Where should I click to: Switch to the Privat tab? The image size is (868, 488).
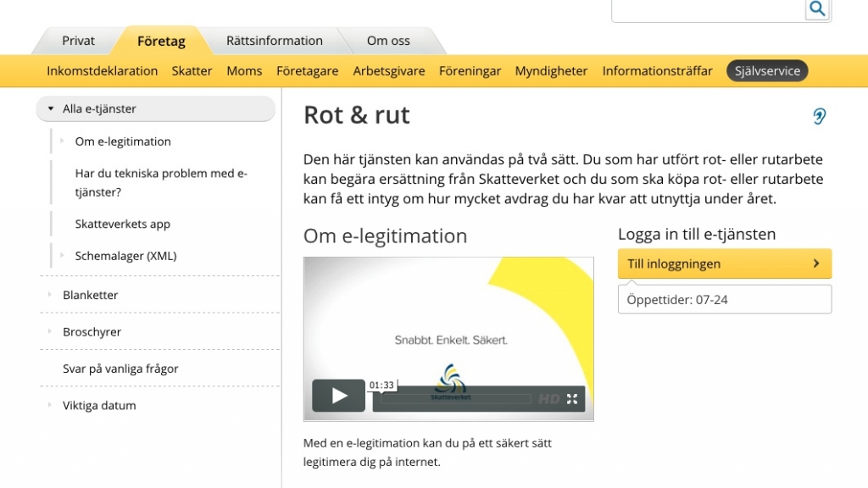pyautogui.click(x=78, y=41)
